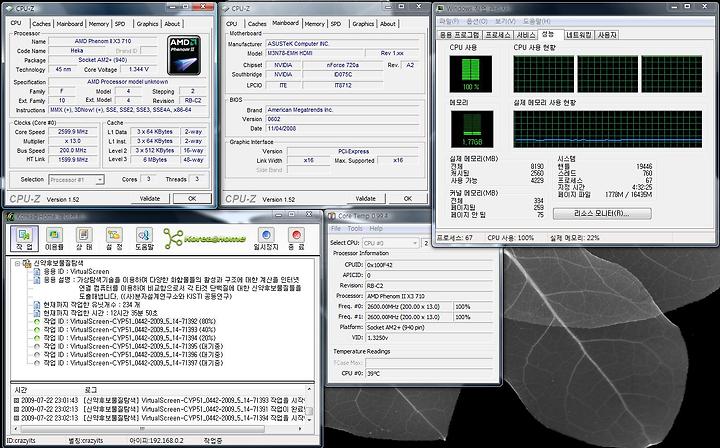
Task: Click the gray status icon of job 71396
Action: click(37, 354)
